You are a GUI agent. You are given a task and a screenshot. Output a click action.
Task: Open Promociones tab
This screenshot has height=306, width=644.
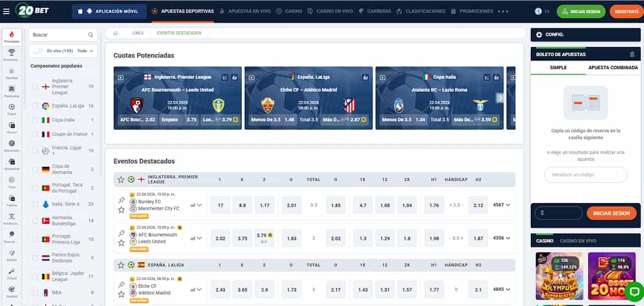472,12
